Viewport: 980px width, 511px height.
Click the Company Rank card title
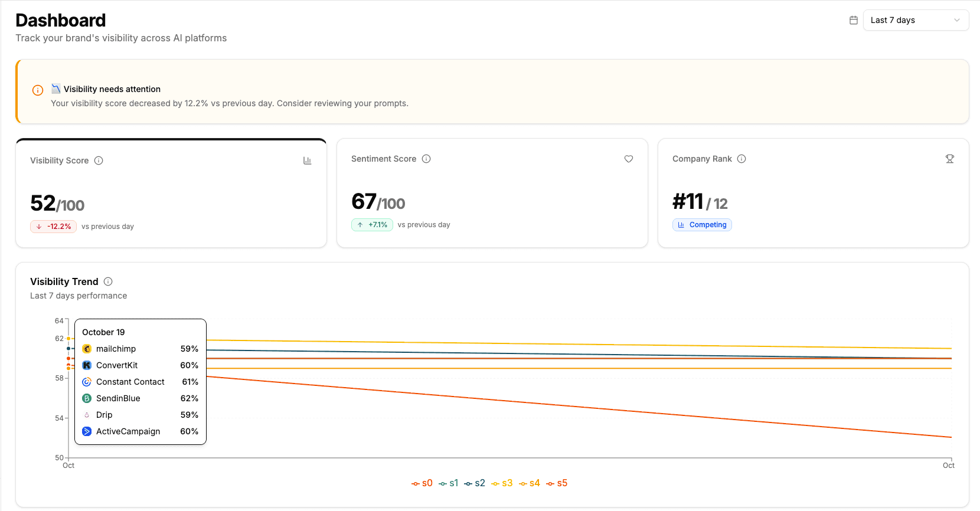point(702,159)
